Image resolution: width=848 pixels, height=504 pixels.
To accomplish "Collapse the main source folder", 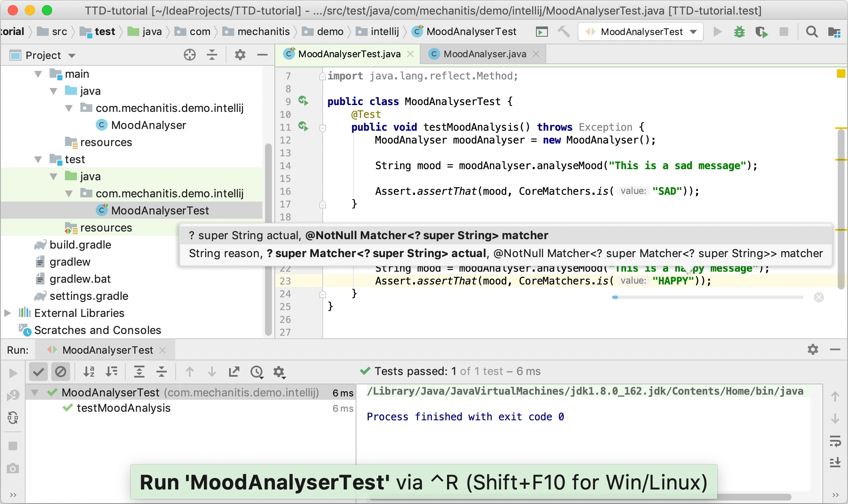I will (38, 73).
